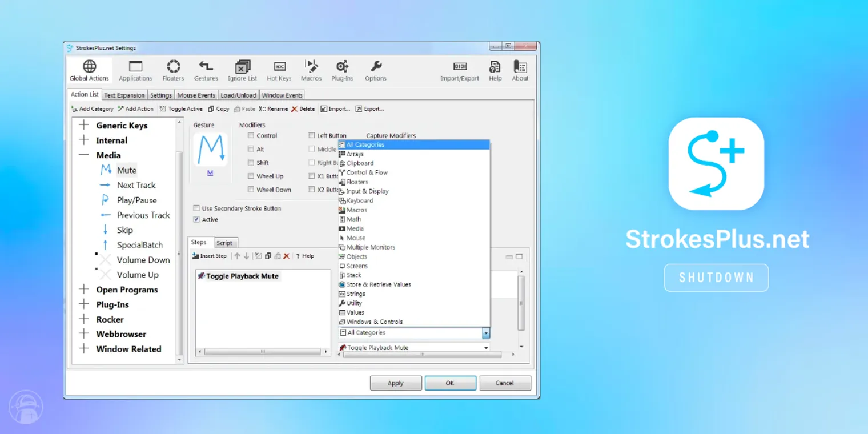This screenshot has height=434, width=868.
Task: Enable the Shift modifier checkbox
Action: tap(250, 162)
